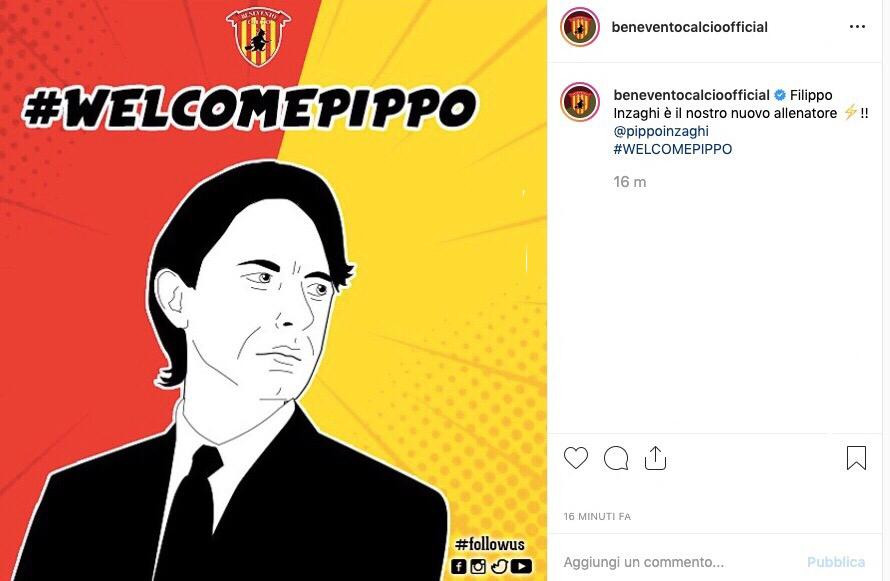Click the Pubblica button

pyautogui.click(x=836, y=562)
